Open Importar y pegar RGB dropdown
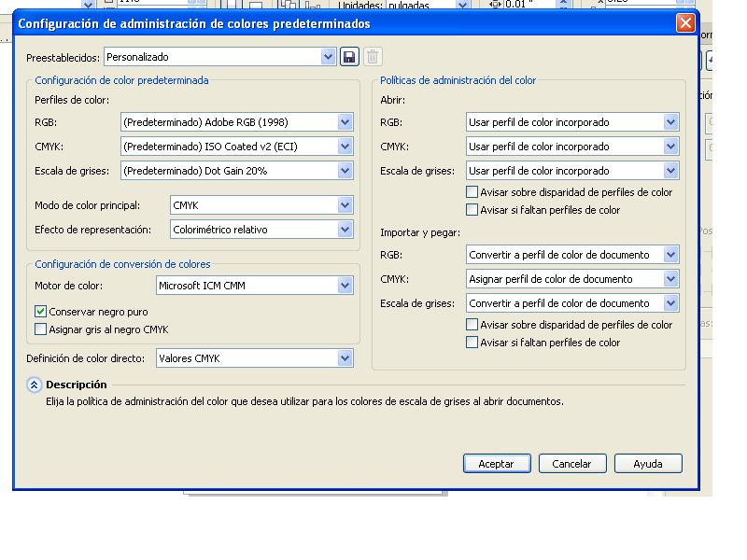Image resolution: width=747 pixels, height=560 pixels. coord(572,255)
